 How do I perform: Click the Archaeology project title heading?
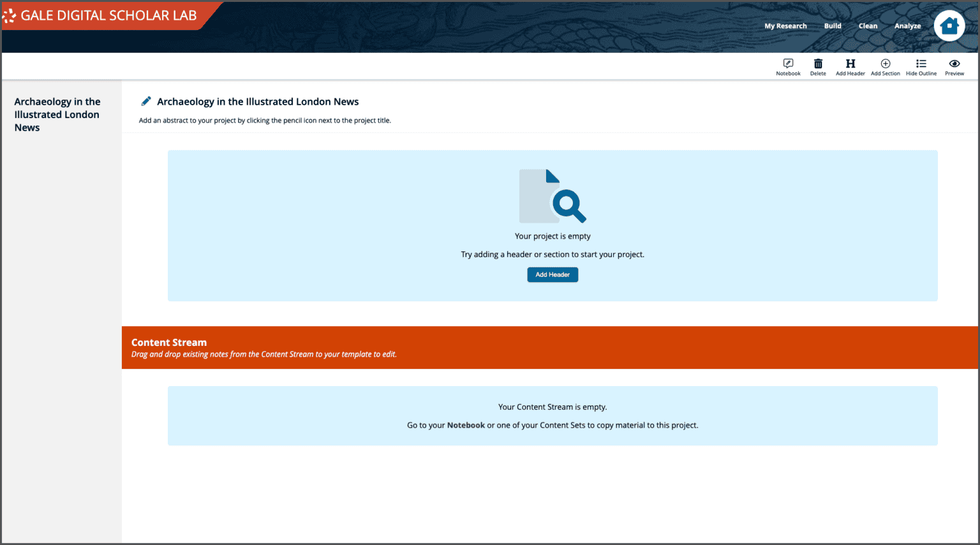click(x=258, y=101)
